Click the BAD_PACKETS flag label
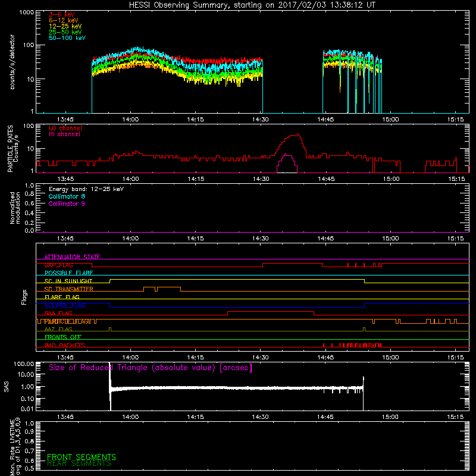Viewport: 476px width, 476px height. click(65, 345)
